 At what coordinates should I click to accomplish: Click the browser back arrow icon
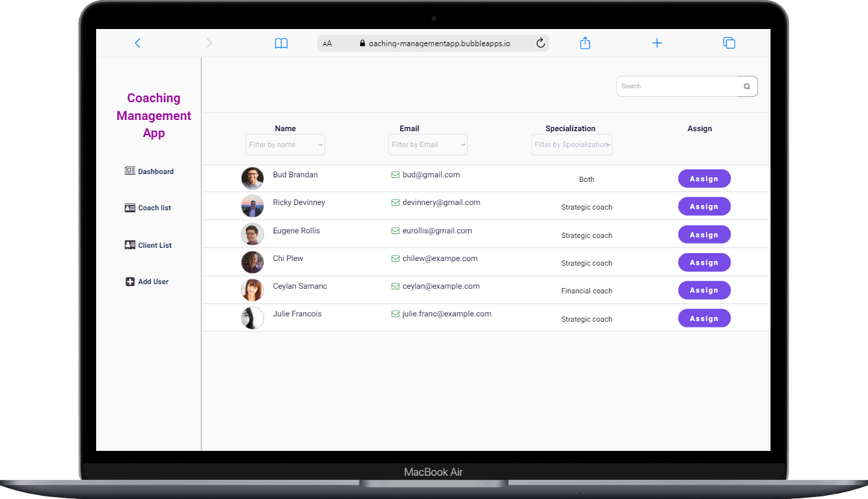pyautogui.click(x=138, y=43)
